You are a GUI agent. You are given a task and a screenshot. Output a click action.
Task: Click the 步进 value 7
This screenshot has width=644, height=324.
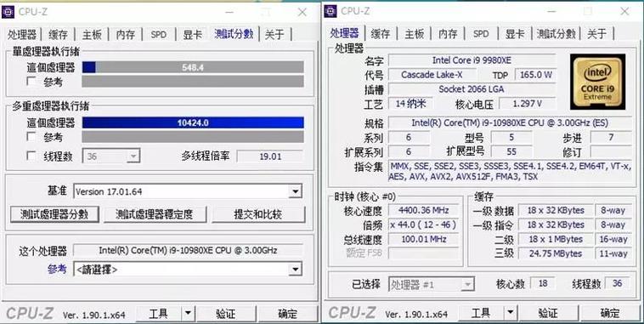611,137
